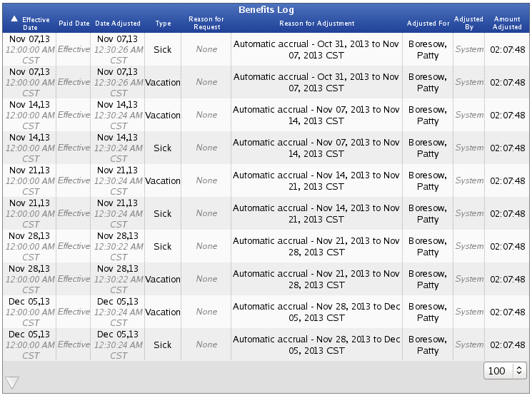Click the accrual reason Nov 14 to Nov 21 in the Sick row
The image size is (532, 398).
316,213
